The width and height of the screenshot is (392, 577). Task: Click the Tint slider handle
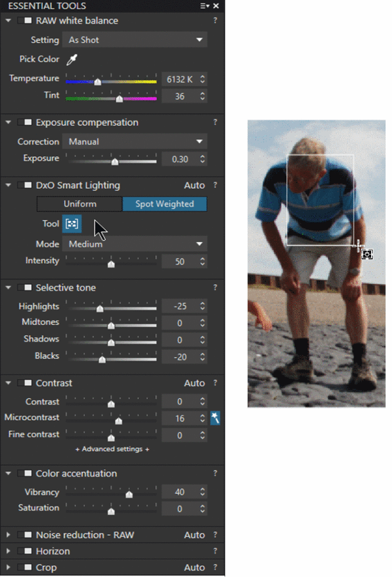coord(119,99)
